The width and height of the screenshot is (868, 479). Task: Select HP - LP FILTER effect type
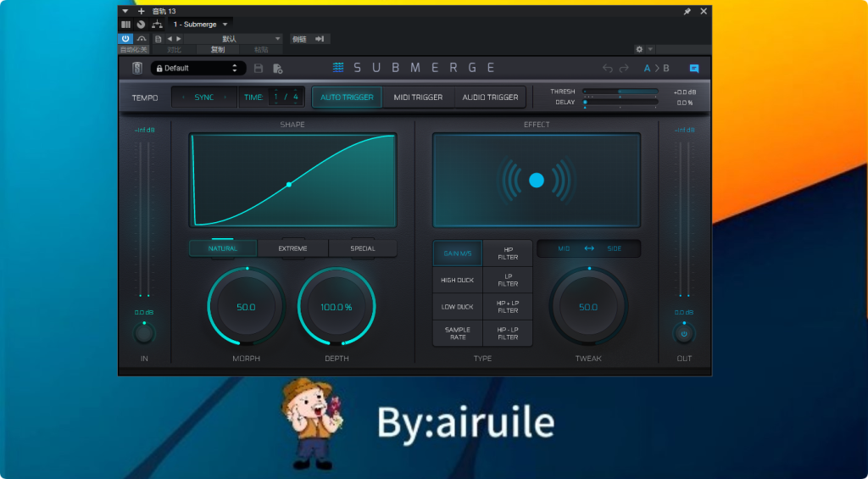tap(508, 333)
